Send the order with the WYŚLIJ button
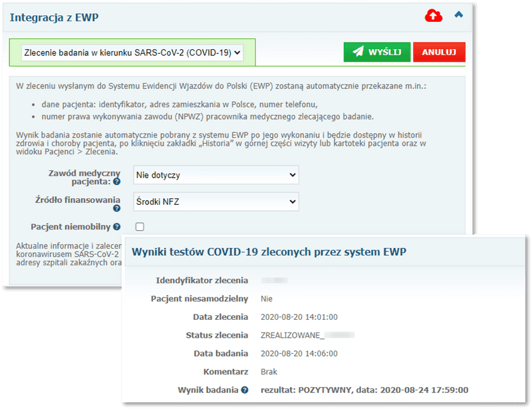Image resolution: width=532 pixels, height=409 pixels. tap(377, 52)
